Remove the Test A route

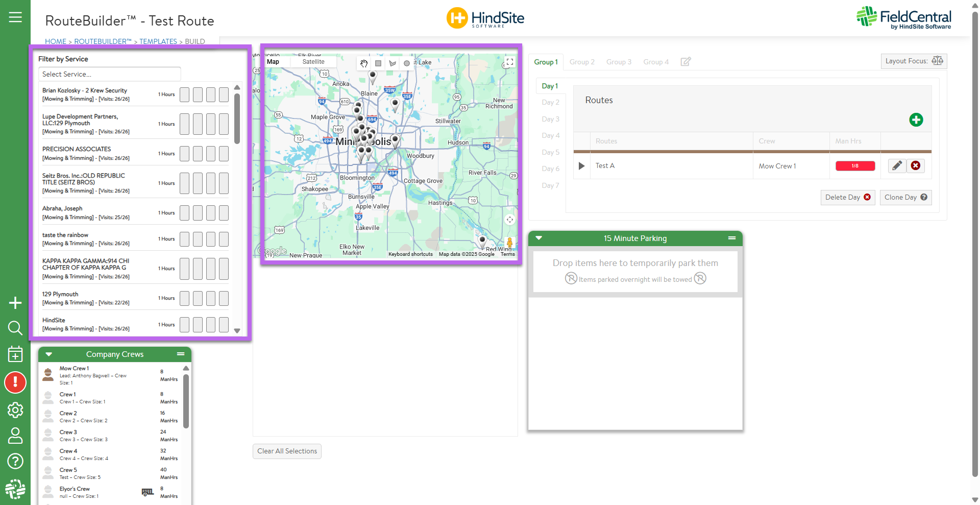[x=916, y=166]
